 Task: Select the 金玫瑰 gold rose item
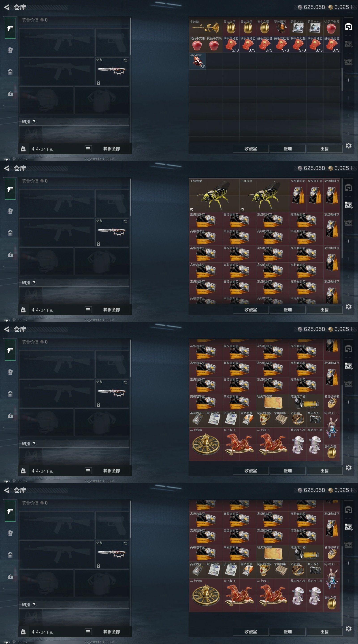pyautogui.click(x=206, y=27)
